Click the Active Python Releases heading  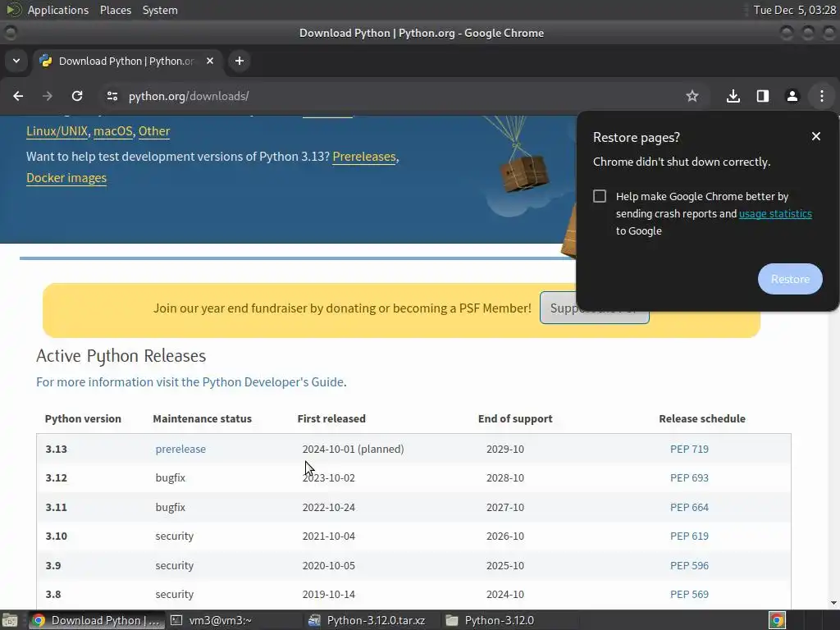pos(121,356)
